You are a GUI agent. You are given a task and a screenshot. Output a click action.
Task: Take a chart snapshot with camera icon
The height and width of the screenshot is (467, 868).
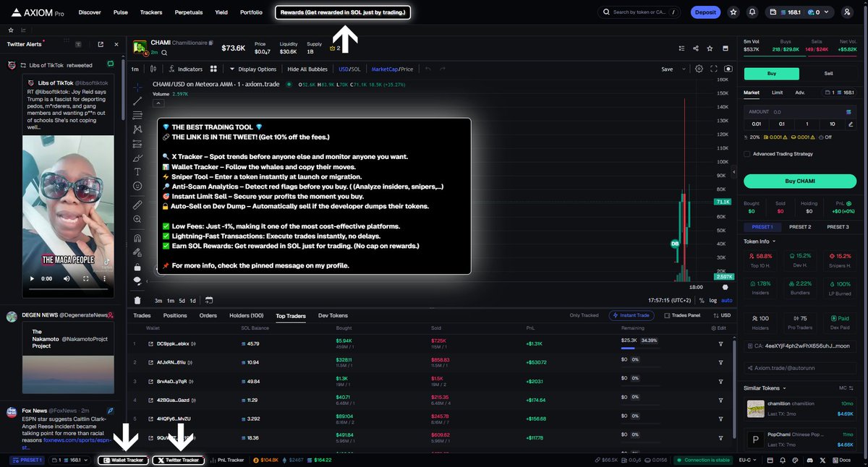[x=728, y=69]
